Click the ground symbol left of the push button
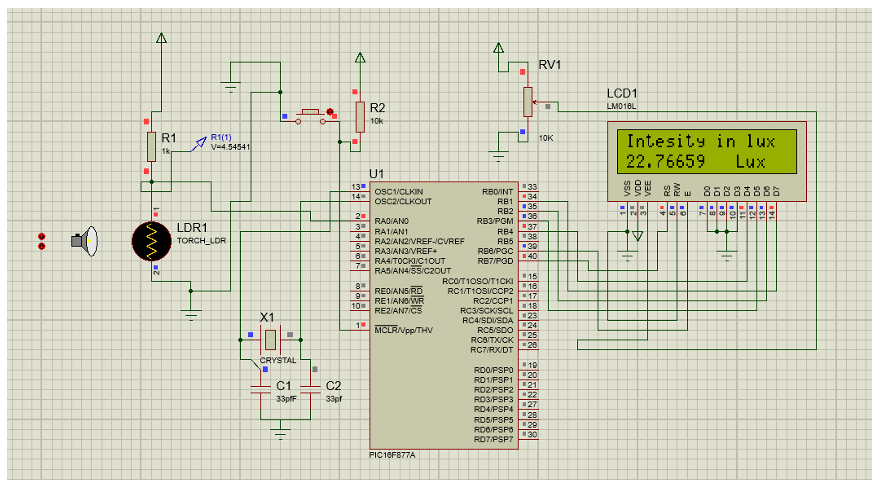The height and width of the screenshot is (488, 879). 231,87
